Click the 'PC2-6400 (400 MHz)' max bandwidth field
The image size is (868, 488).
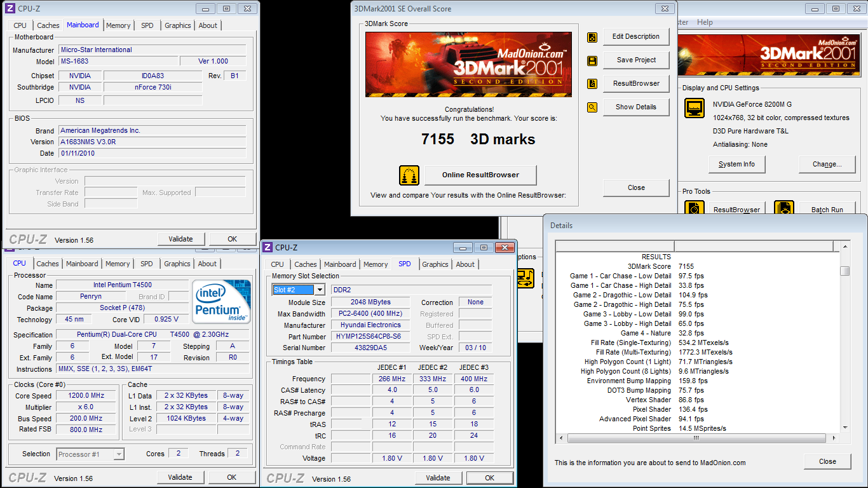370,313
